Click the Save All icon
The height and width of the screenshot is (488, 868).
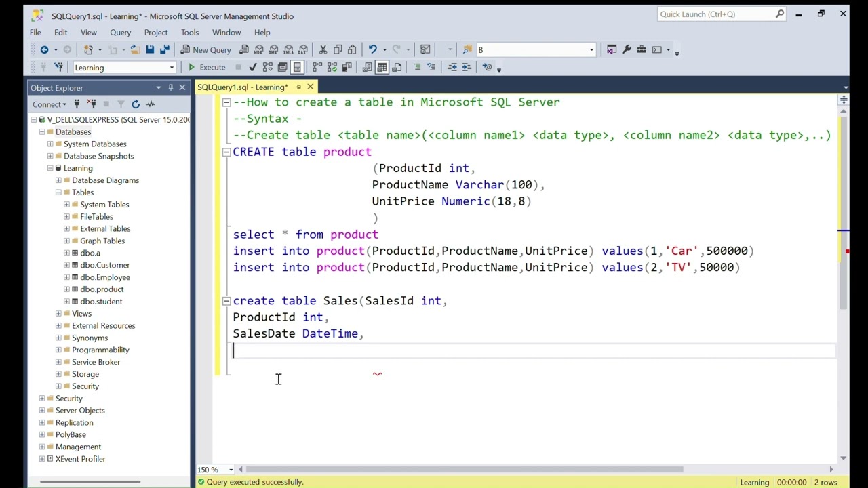pyautogui.click(x=164, y=49)
